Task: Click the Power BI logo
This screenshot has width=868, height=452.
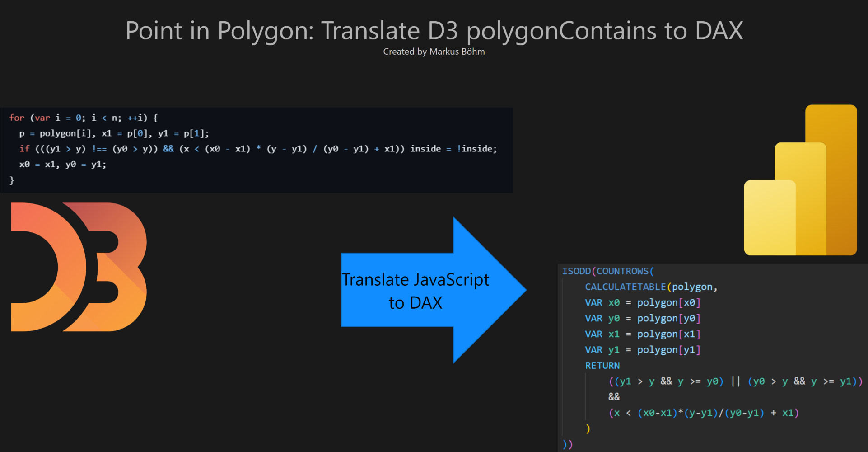Action: click(x=800, y=180)
